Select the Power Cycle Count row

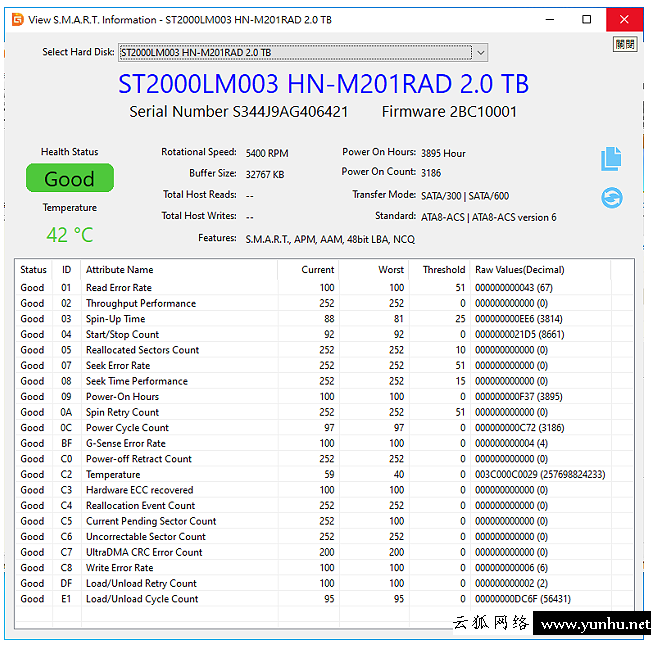pos(324,428)
